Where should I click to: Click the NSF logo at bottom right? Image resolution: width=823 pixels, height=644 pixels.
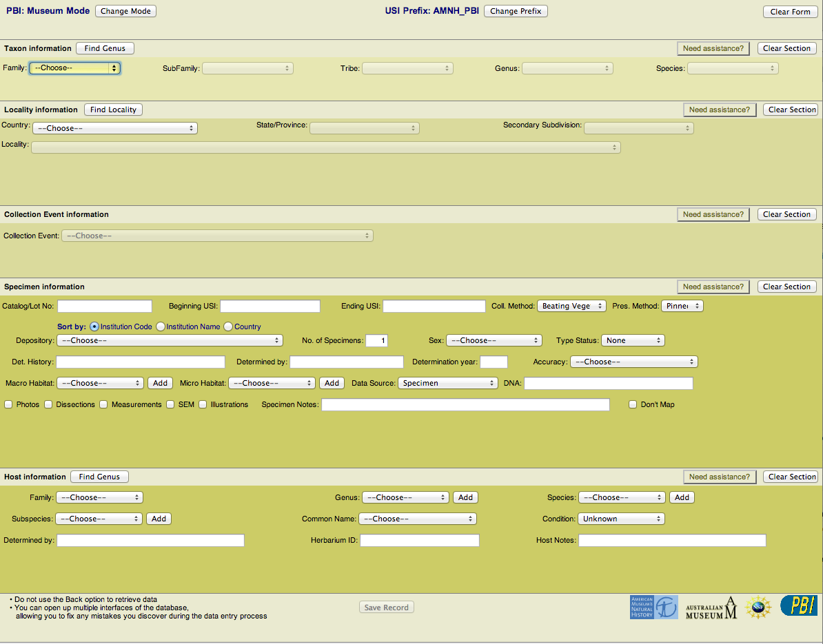coord(759,607)
